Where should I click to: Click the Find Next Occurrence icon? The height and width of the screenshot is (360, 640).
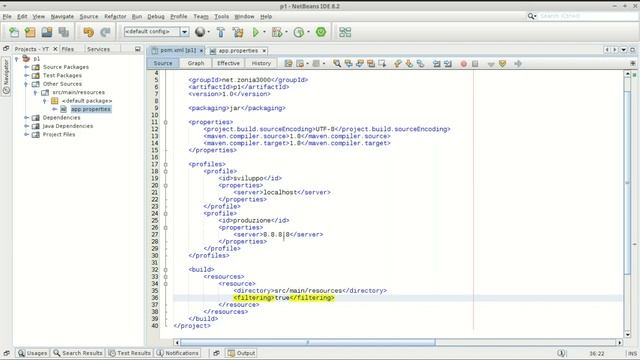pos(360,64)
